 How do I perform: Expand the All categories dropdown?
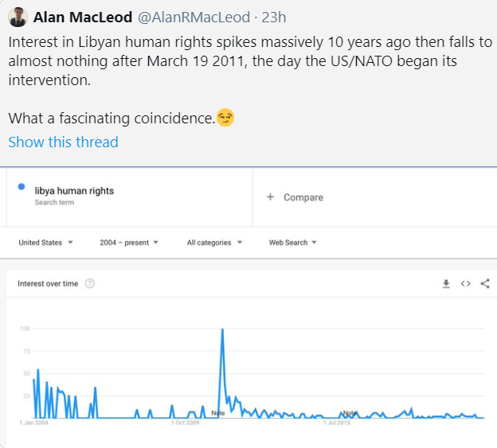(214, 243)
